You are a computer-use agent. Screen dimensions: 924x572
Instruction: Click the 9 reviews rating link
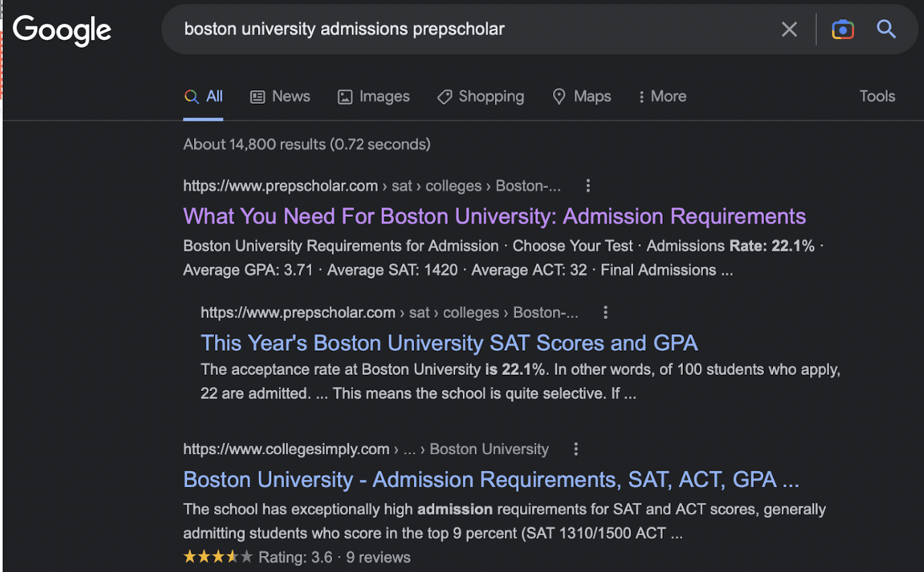point(378,557)
